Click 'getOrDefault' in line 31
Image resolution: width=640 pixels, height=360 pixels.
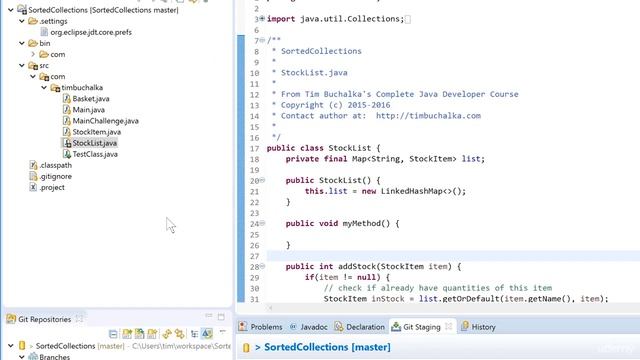[x=472, y=298]
